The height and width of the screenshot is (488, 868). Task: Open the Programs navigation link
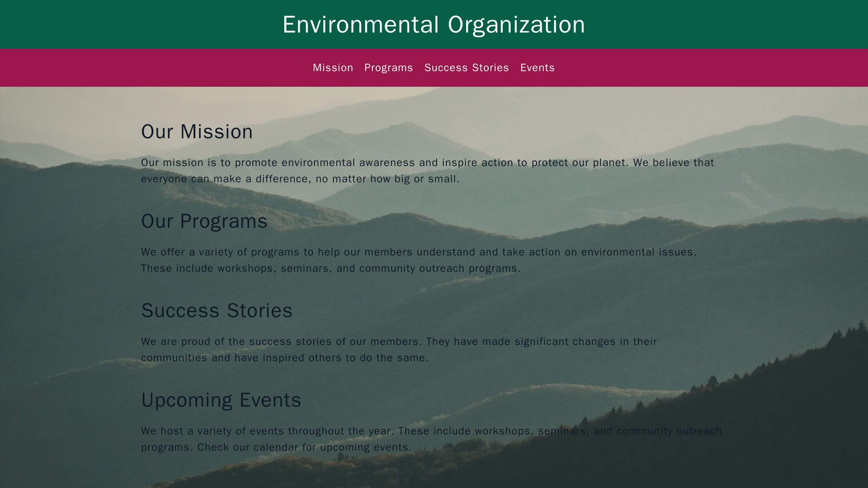click(387, 67)
